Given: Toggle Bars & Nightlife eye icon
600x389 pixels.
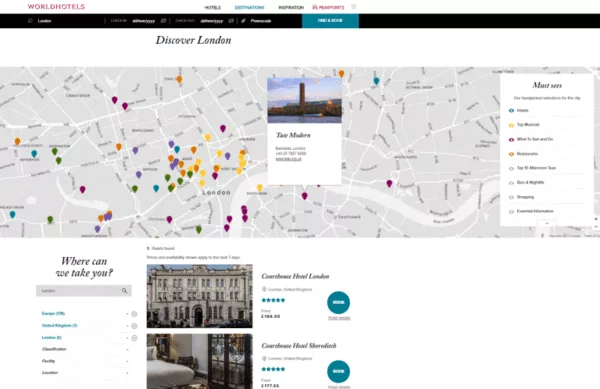Looking at the screenshot, I should click(x=511, y=183).
